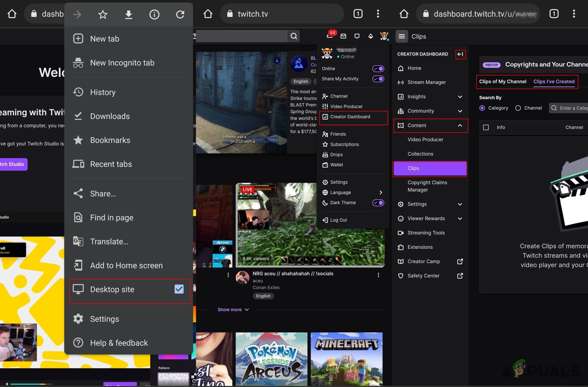The width and height of the screenshot is (588, 387).
Task: Toggle Share My Activity switch
Action: click(x=378, y=79)
